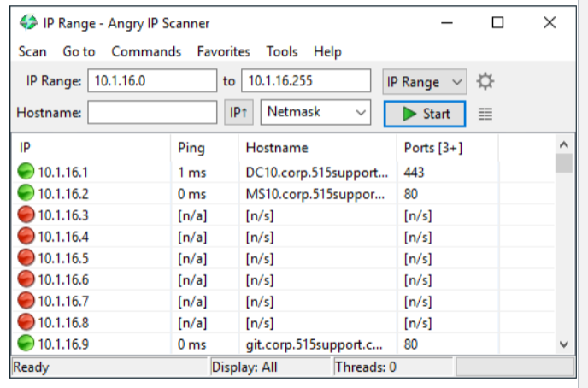Click the end IP field 10.1.16.255
Image resolution: width=588 pixels, height=388 pixels.
[306, 80]
